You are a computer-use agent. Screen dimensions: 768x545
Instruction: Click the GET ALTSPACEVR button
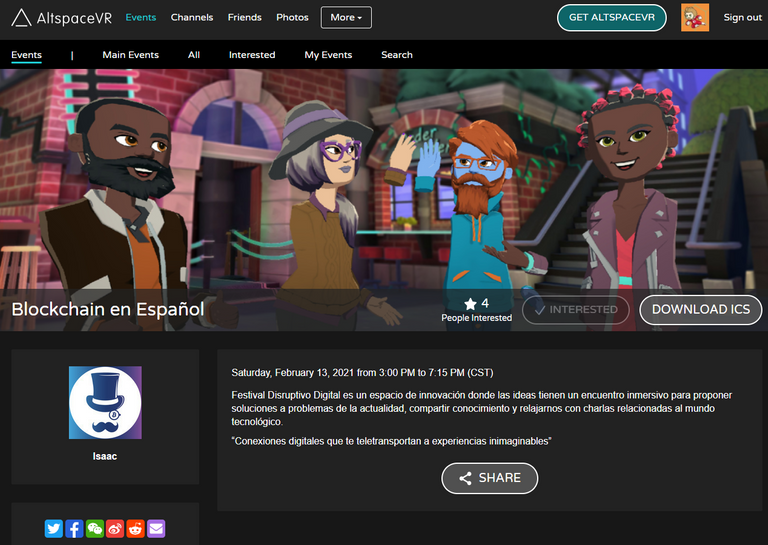[612, 18]
